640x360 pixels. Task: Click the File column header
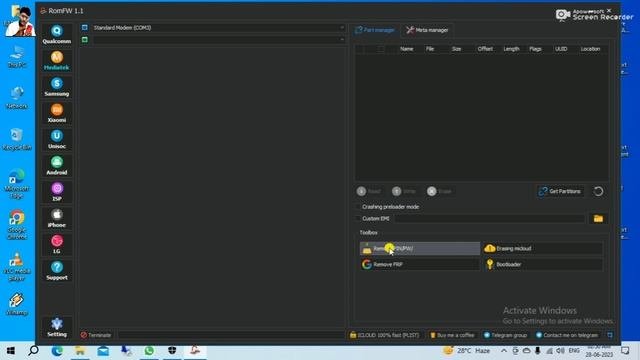tap(430, 49)
